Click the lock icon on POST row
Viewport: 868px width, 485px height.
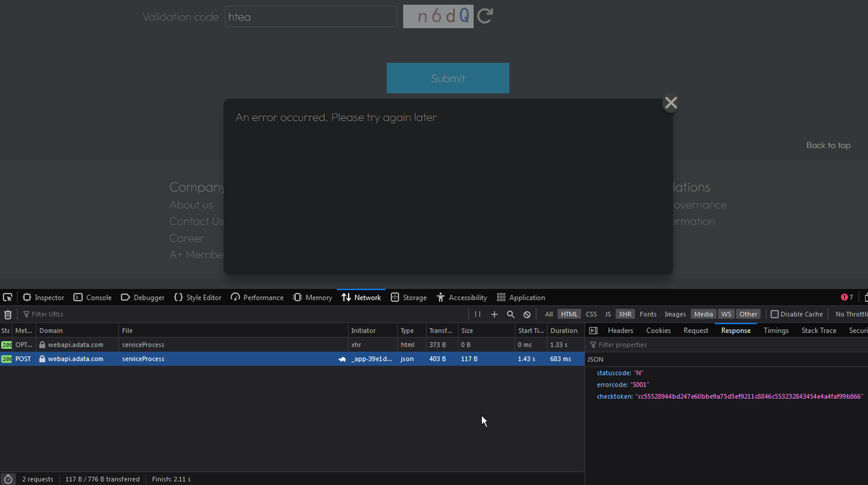click(x=43, y=359)
